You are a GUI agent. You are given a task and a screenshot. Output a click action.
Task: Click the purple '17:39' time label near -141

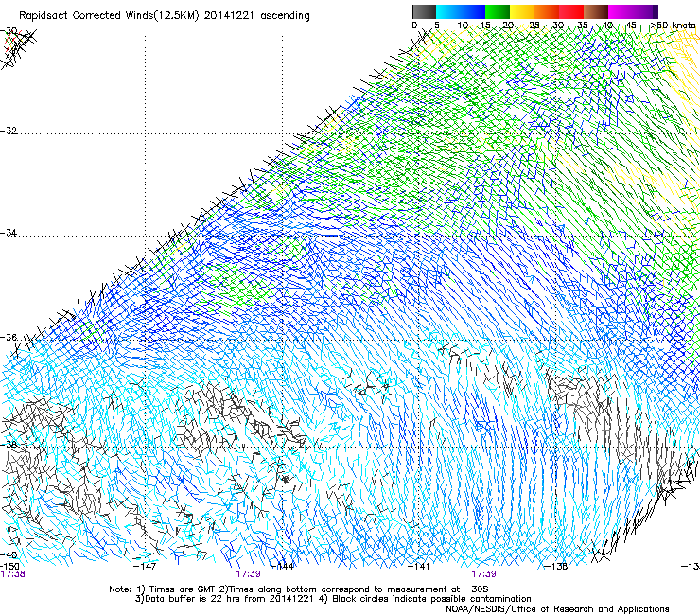coord(483,574)
